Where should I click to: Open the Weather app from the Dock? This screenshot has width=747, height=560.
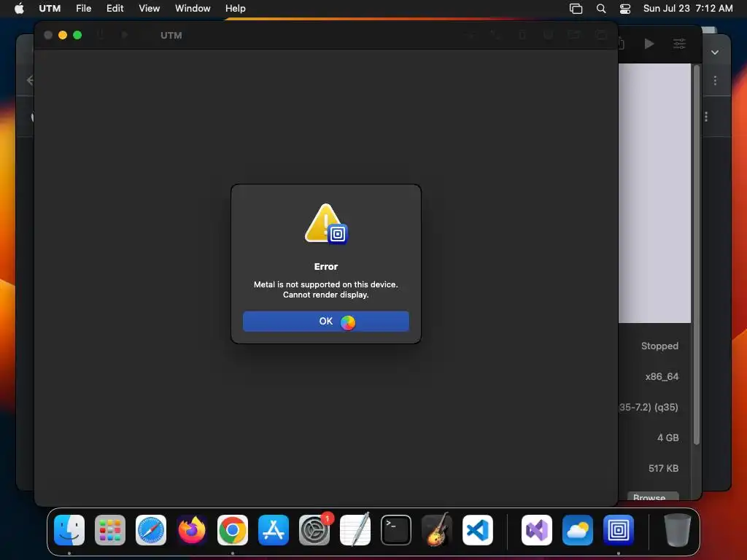(x=578, y=530)
